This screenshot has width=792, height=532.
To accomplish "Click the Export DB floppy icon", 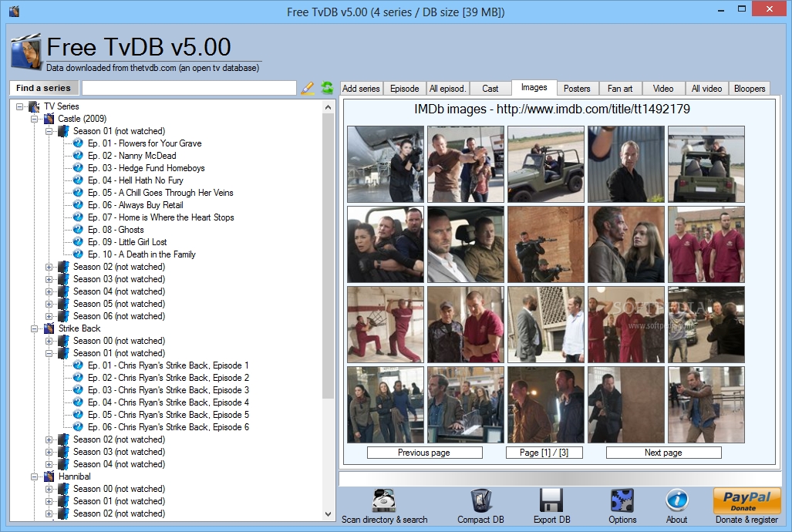I will click(551, 500).
